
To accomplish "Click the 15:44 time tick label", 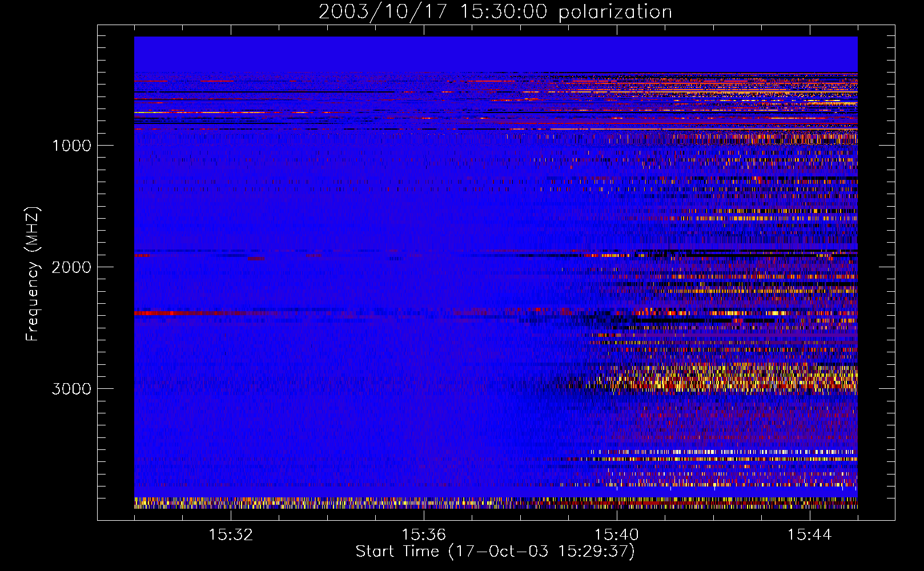I will pyautogui.click(x=809, y=535).
